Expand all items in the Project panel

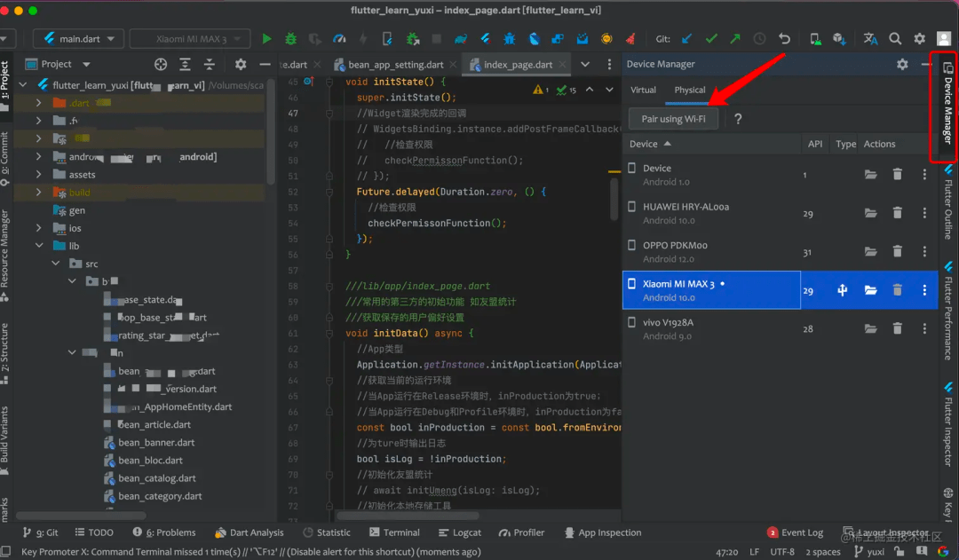185,64
